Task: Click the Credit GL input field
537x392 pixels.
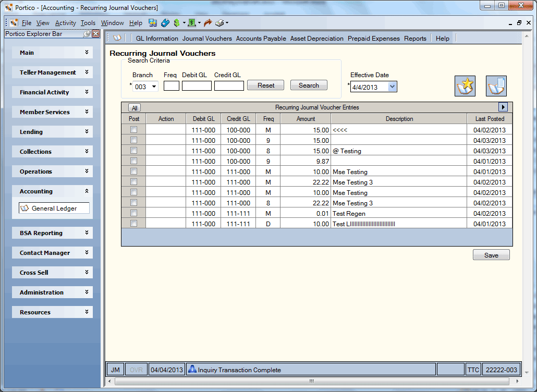Action: tap(229, 85)
